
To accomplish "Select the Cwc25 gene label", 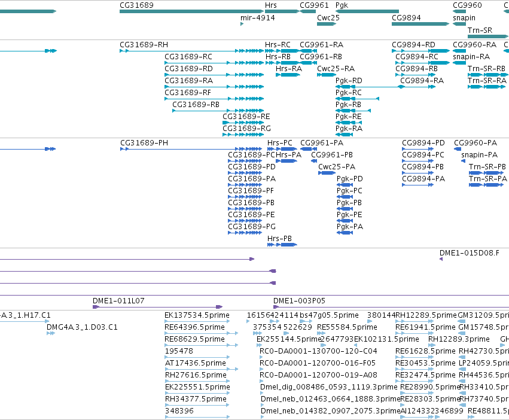I will 328,18.
